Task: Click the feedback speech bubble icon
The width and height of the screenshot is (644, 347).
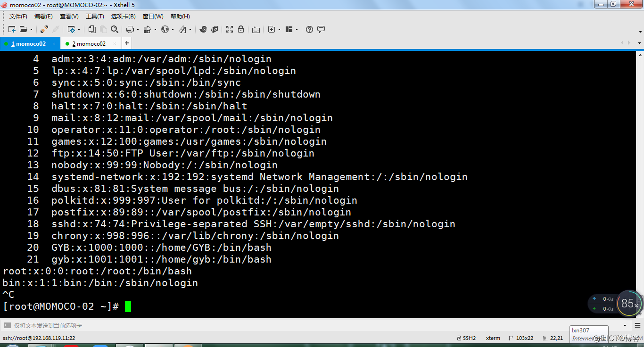Action: 321,29
